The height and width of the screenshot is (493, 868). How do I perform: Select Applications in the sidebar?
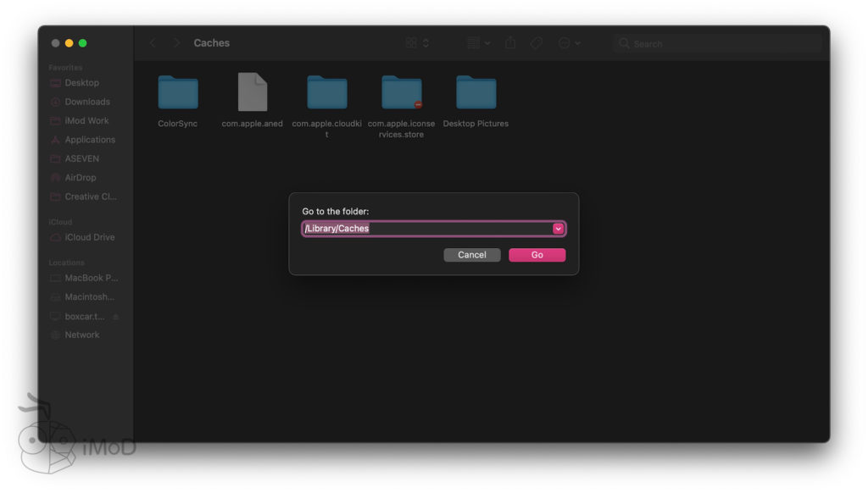tap(90, 140)
